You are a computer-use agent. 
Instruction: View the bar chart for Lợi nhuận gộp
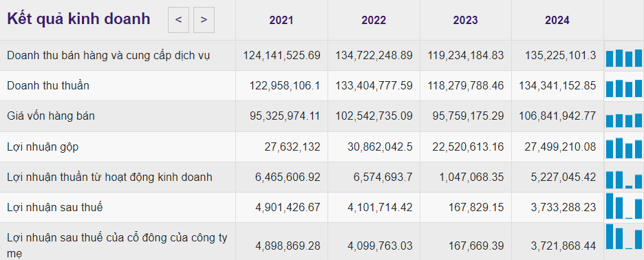(x=624, y=148)
